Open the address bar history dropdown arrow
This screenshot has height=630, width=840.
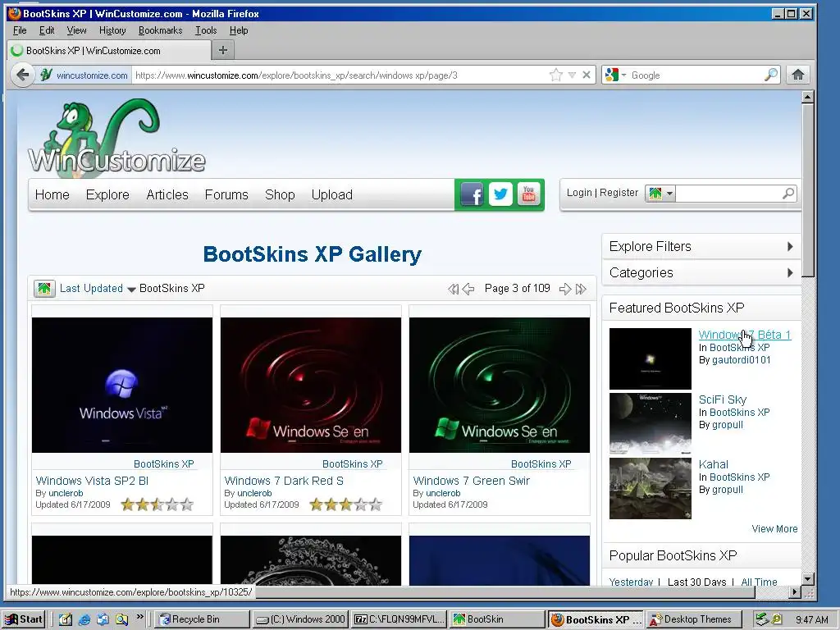click(x=572, y=75)
